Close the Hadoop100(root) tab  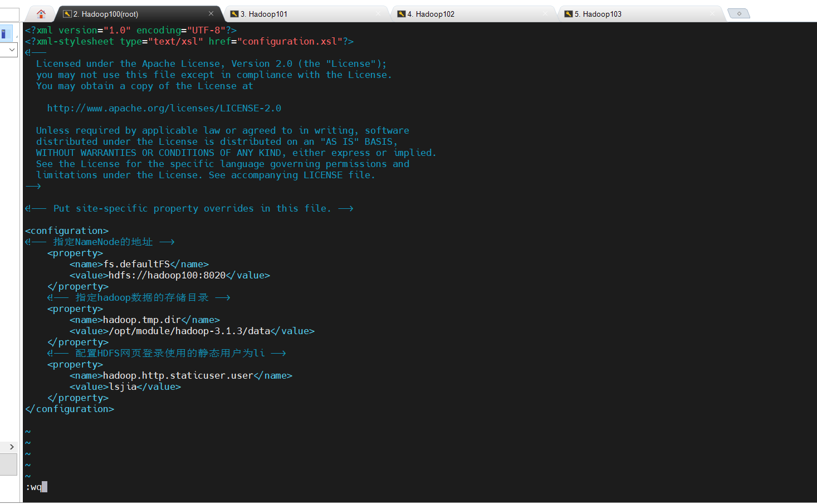(x=211, y=13)
